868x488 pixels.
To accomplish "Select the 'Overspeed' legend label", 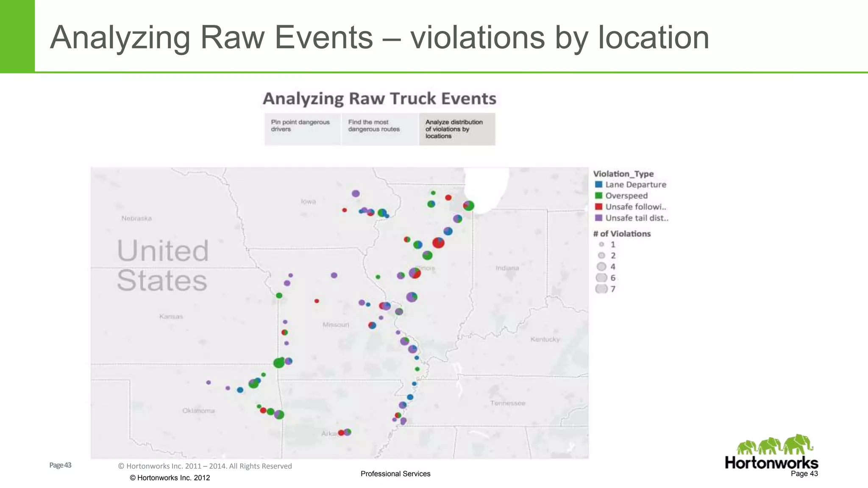I will tap(626, 196).
